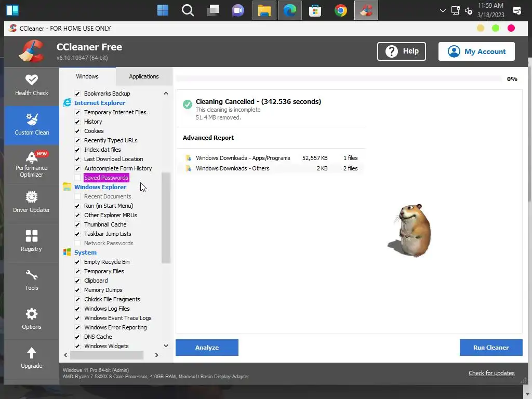Check the Network Passwords checkbox

pos(77,243)
